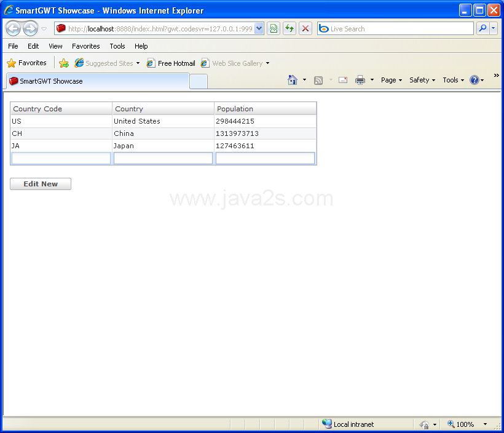
Task: Open the Help menu
Action: pyautogui.click(x=141, y=46)
